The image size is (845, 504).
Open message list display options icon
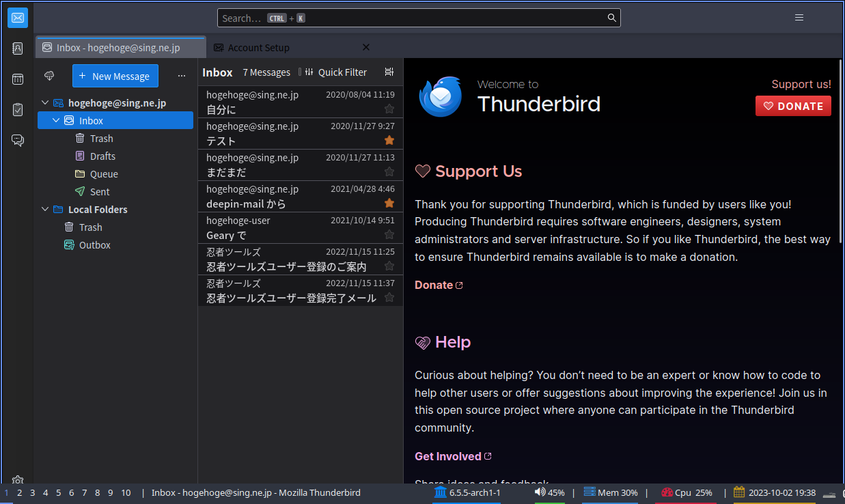tap(389, 72)
